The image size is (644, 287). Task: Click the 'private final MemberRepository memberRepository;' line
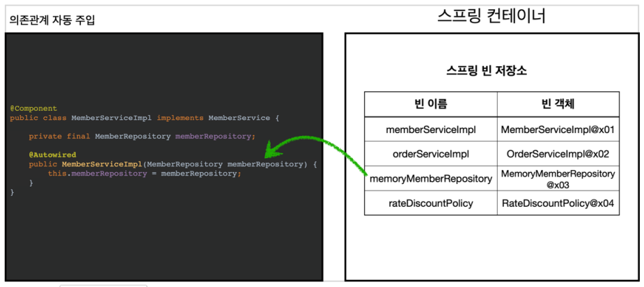click(142, 137)
